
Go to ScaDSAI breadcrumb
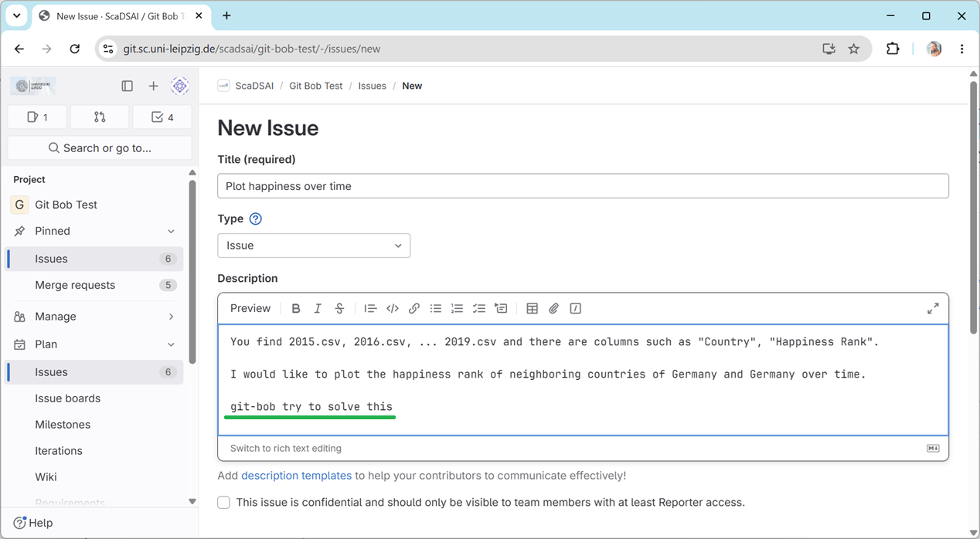254,86
